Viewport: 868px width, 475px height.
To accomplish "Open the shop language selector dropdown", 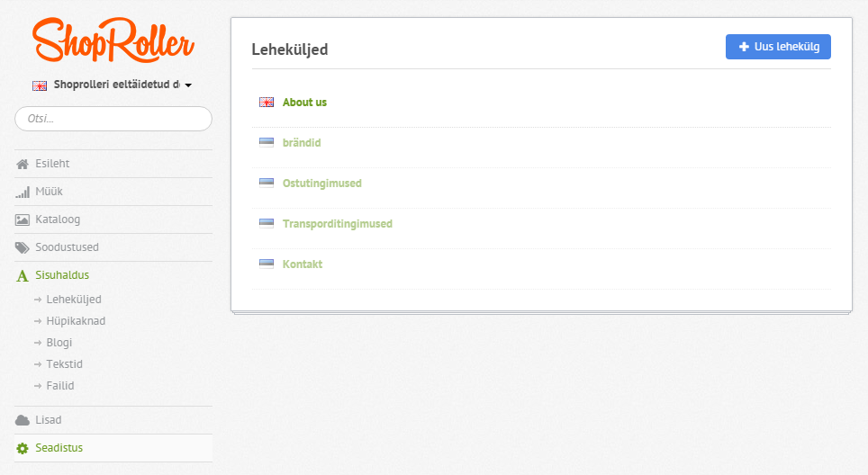I will [x=112, y=85].
